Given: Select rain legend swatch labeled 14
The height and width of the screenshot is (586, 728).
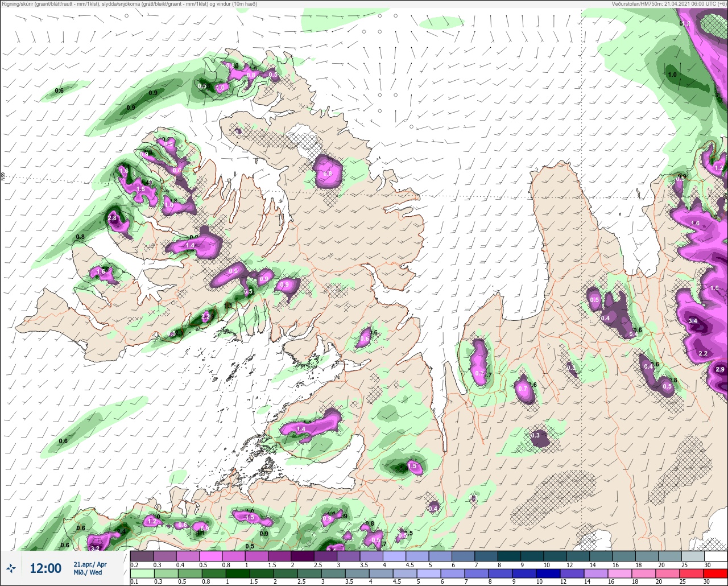Looking at the screenshot, I should pyautogui.click(x=597, y=573).
